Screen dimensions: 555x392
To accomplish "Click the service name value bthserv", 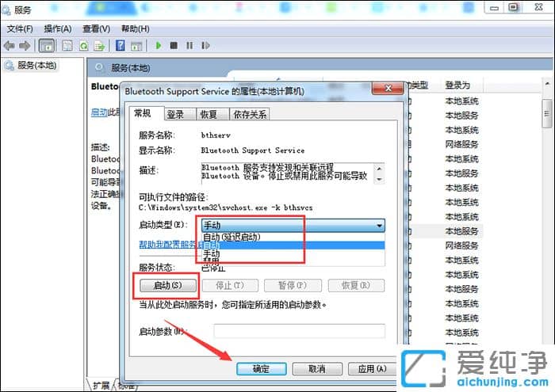I will pos(216,135).
